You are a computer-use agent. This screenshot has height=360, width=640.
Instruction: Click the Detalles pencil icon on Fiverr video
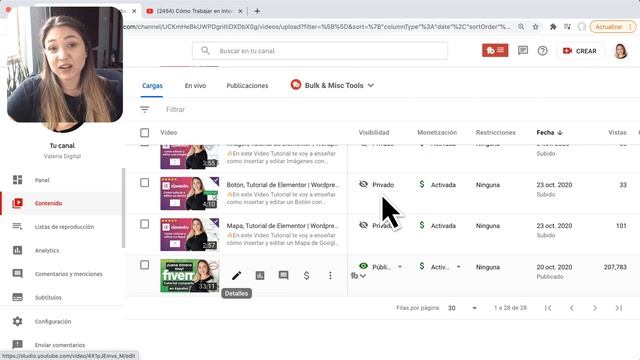(236, 276)
